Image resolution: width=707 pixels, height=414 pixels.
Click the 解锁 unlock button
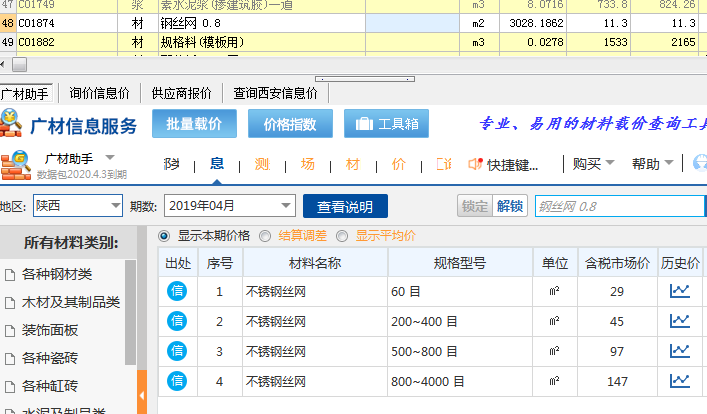pyautogui.click(x=510, y=206)
